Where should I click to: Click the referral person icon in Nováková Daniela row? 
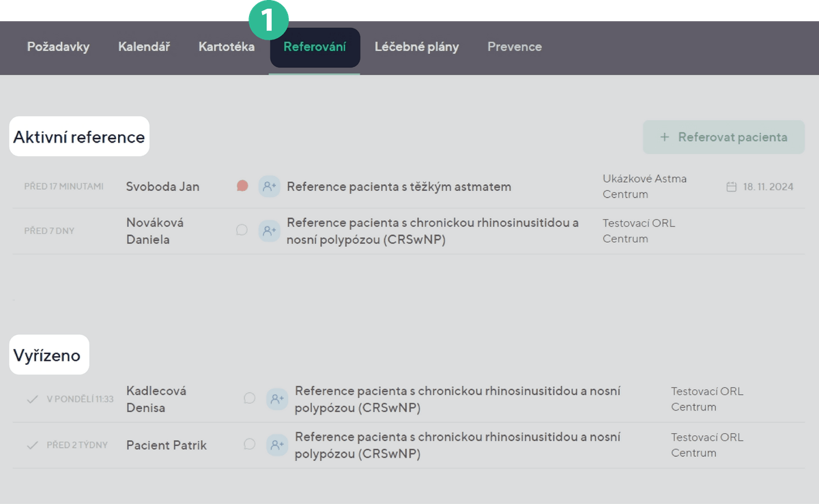(x=269, y=231)
